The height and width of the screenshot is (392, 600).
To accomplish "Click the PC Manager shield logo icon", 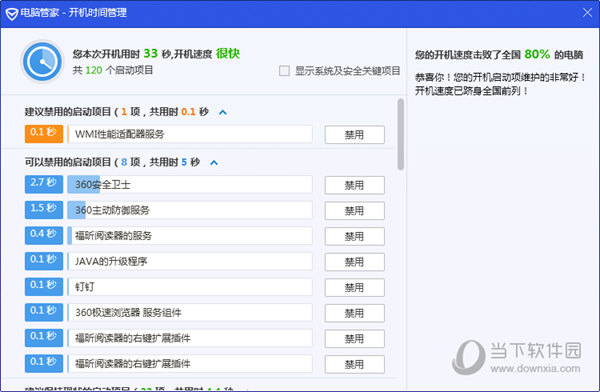I will tap(11, 14).
